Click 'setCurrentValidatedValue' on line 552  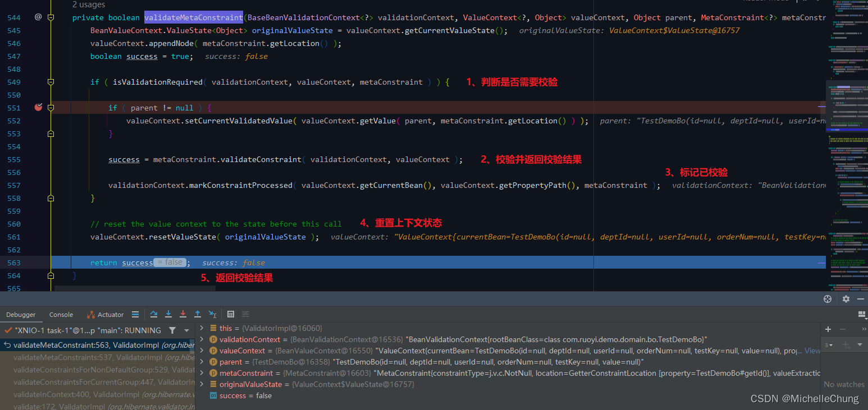(239, 121)
